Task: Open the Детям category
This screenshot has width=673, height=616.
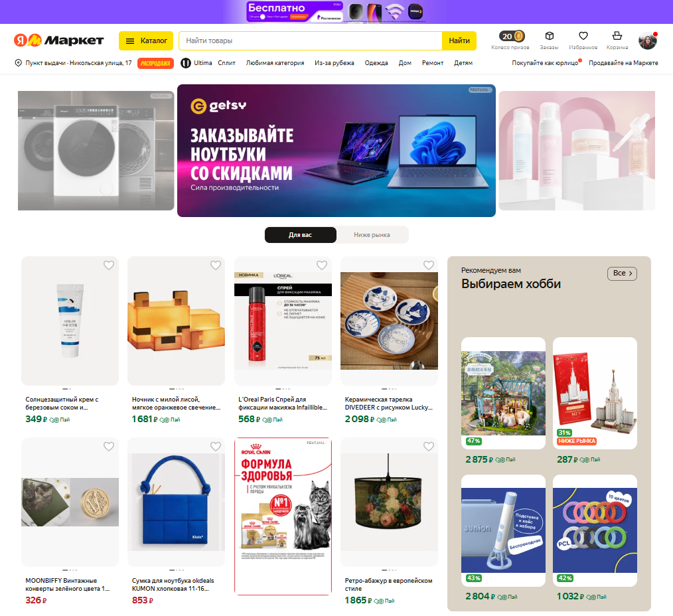Action: click(463, 63)
